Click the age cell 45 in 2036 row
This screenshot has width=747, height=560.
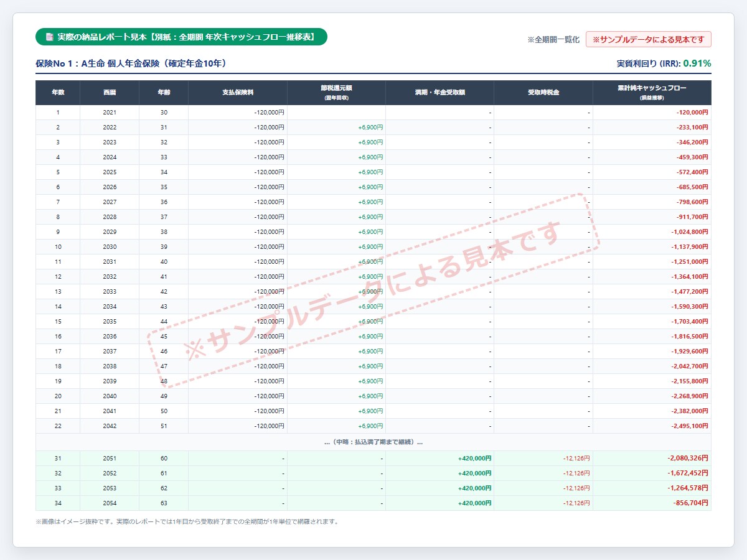coord(164,337)
